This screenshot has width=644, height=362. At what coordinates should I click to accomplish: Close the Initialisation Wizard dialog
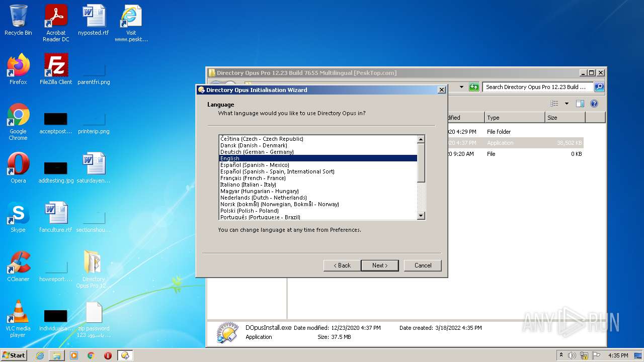click(x=441, y=90)
